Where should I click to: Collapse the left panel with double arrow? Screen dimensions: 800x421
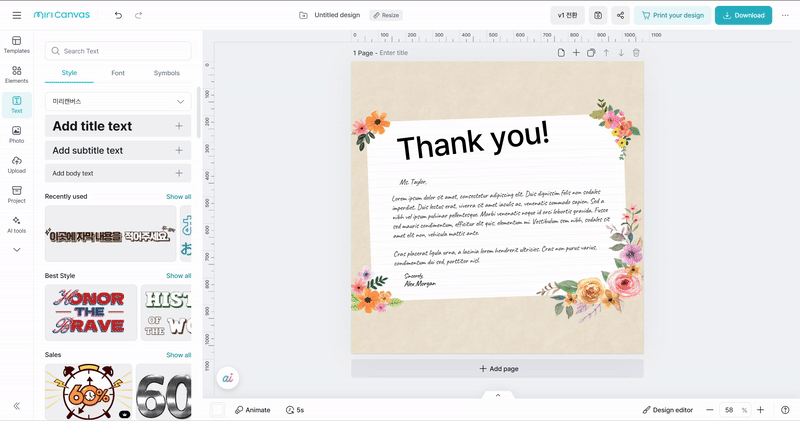[x=17, y=406]
